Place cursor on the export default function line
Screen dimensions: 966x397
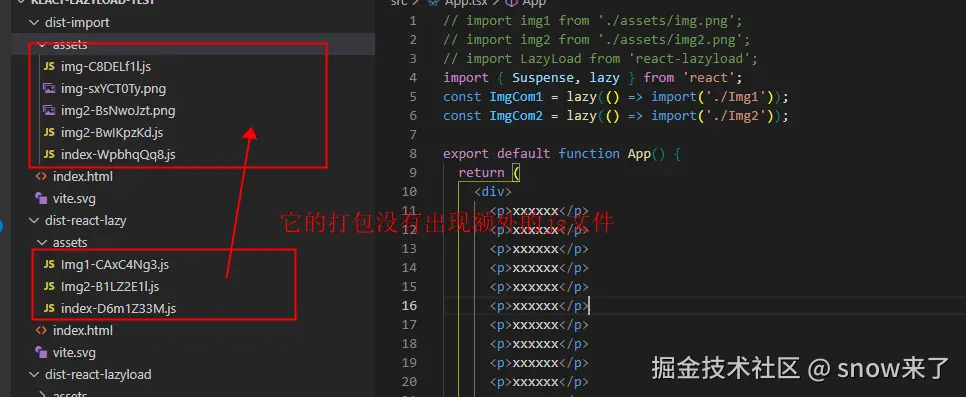coord(562,153)
